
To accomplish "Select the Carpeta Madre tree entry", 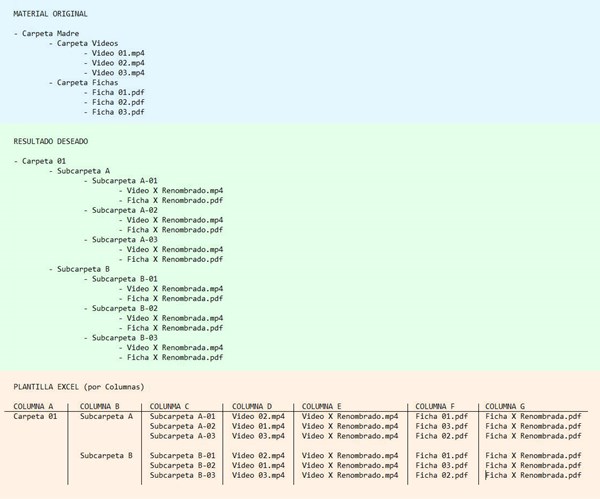I will point(51,33).
